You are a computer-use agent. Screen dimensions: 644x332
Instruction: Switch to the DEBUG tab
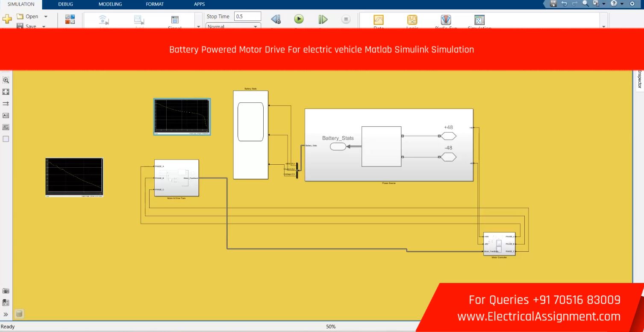tap(65, 4)
